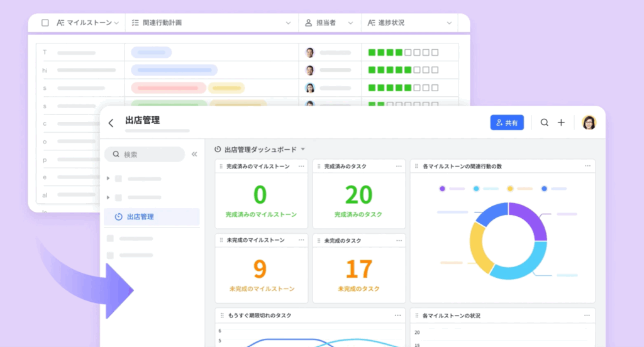
Task: Collapse sidebar with double chevron icon
Action: [194, 154]
